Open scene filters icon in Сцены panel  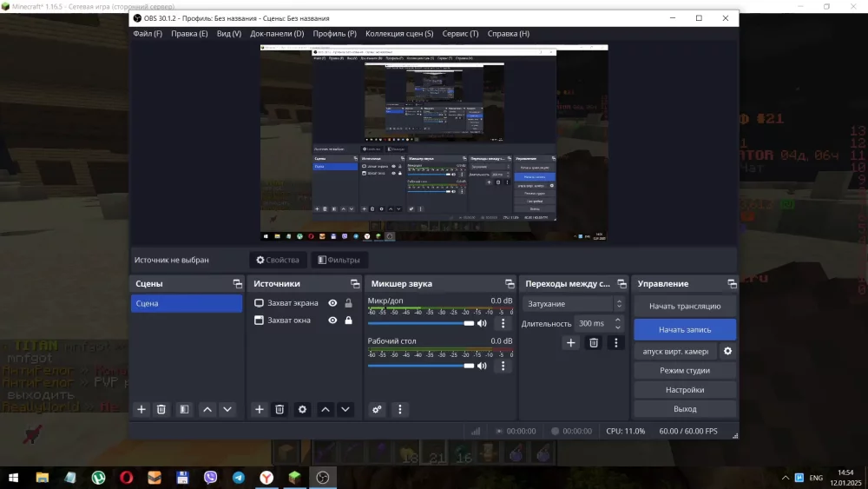pos(184,409)
